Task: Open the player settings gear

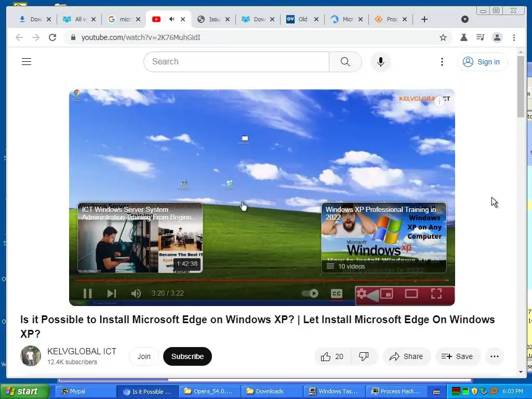Action: click(x=362, y=294)
